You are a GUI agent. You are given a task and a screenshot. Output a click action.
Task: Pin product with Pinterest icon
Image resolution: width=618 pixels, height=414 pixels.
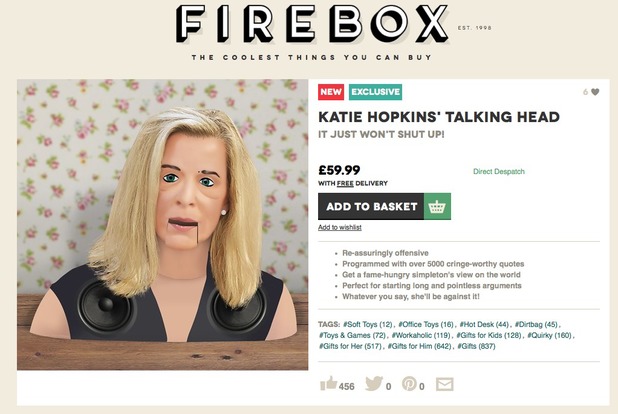pyautogui.click(x=409, y=383)
